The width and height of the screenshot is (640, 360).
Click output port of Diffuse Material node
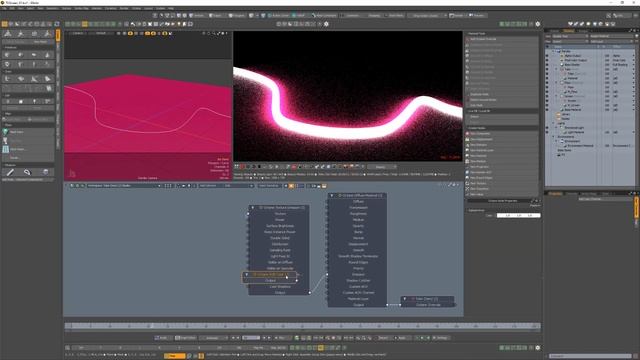387,304
